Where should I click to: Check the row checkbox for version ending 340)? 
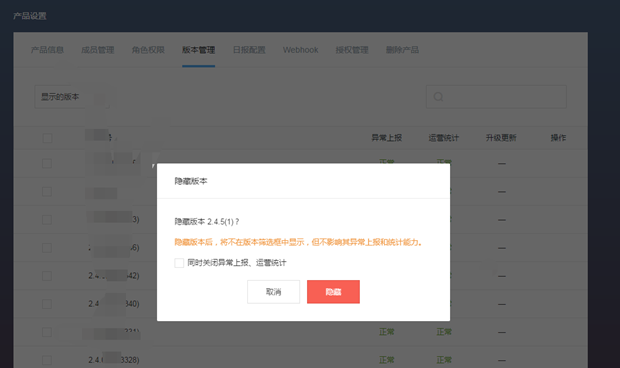(x=47, y=304)
